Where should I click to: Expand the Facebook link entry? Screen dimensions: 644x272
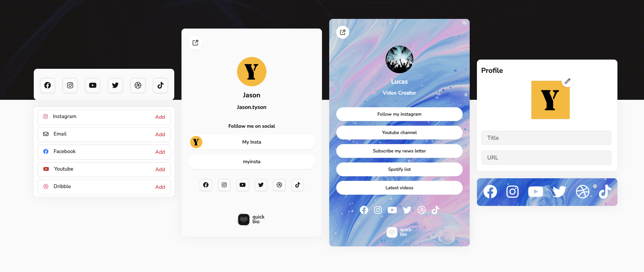coord(104,151)
